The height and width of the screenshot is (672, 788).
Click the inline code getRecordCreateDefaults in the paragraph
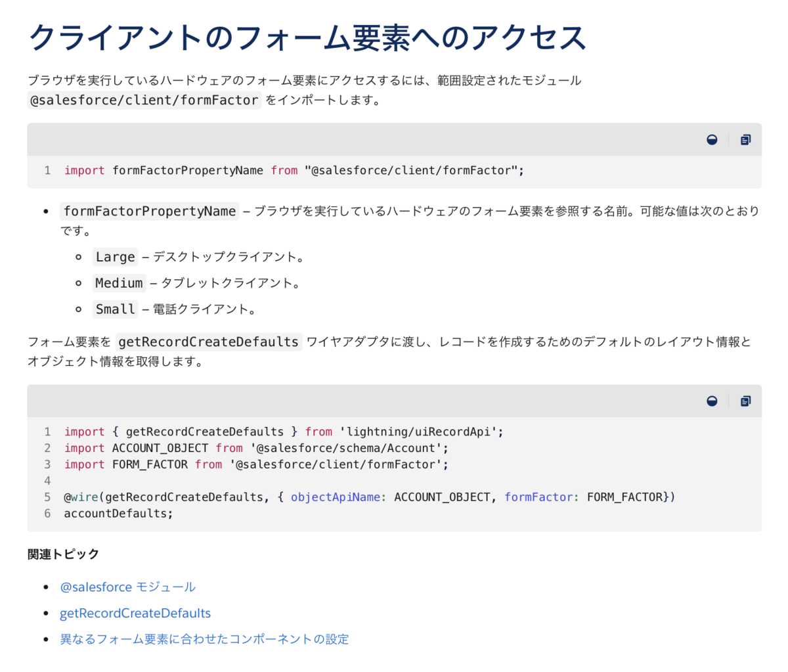[x=208, y=342]
